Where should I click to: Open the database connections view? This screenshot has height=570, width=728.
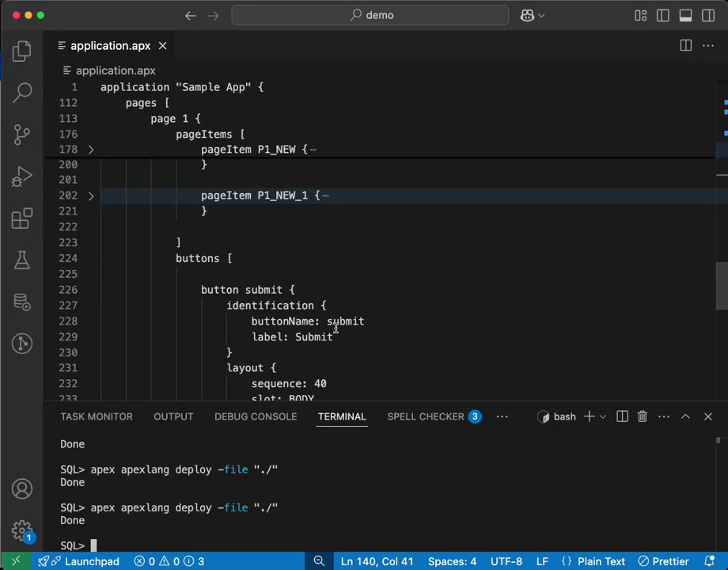coord(22,302)
